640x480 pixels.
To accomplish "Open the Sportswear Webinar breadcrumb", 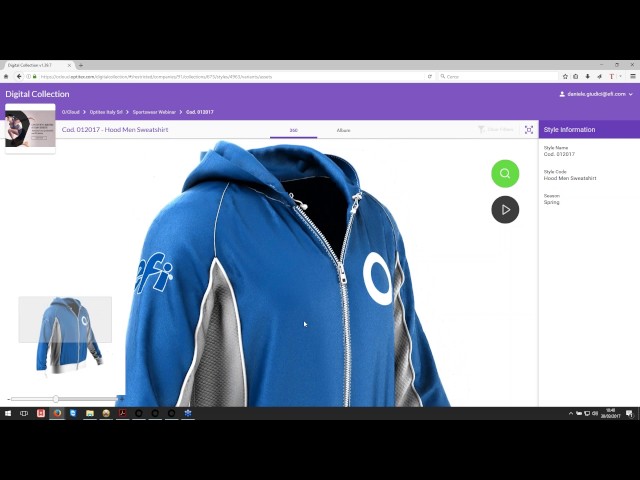I will 154,112.
